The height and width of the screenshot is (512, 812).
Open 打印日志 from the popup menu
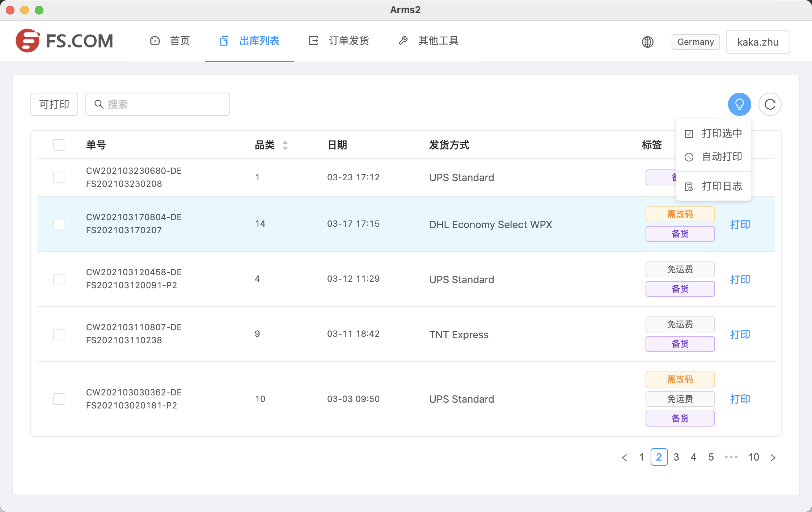point(713,186)
